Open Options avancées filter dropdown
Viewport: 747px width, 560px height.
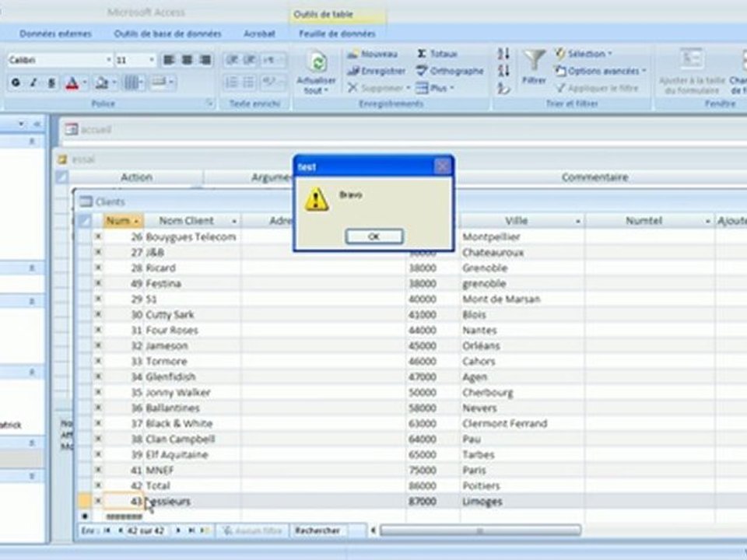coord(601,71)
